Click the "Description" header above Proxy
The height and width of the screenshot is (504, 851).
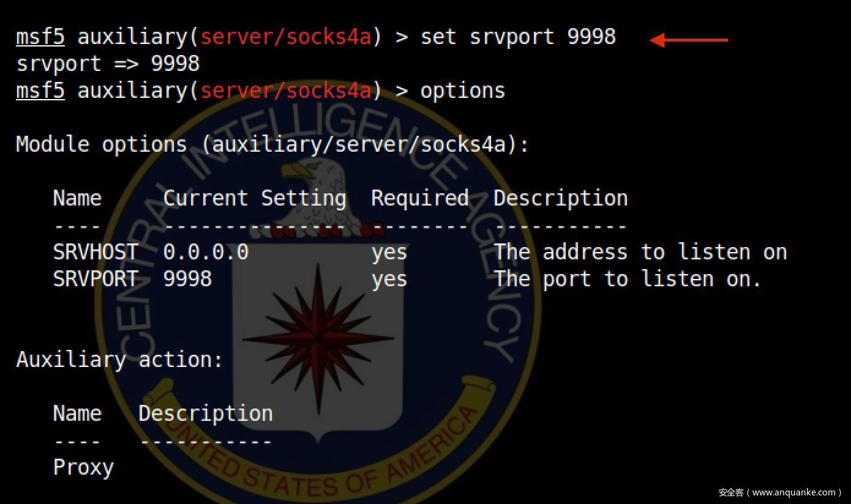(x=206, y=413)
